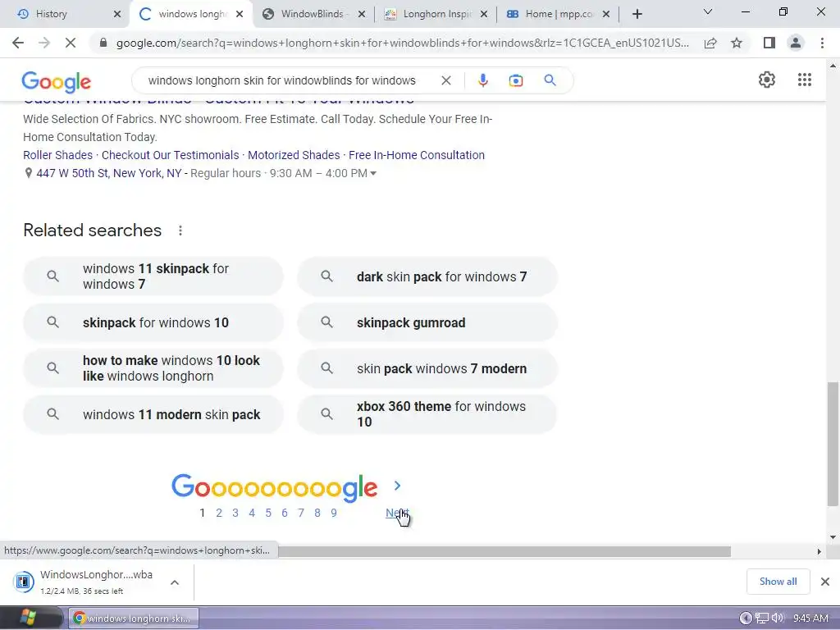Open Checkout Our Testimonials link
840x630 pixels.
click(171, 155)
